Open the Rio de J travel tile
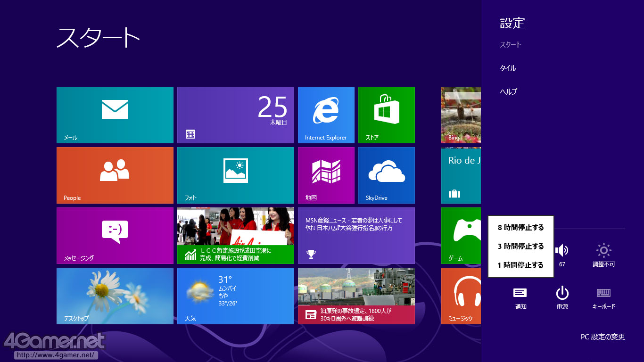Image resolution: width=644 pixels, height=362 pixels. (x=461, y=175)
